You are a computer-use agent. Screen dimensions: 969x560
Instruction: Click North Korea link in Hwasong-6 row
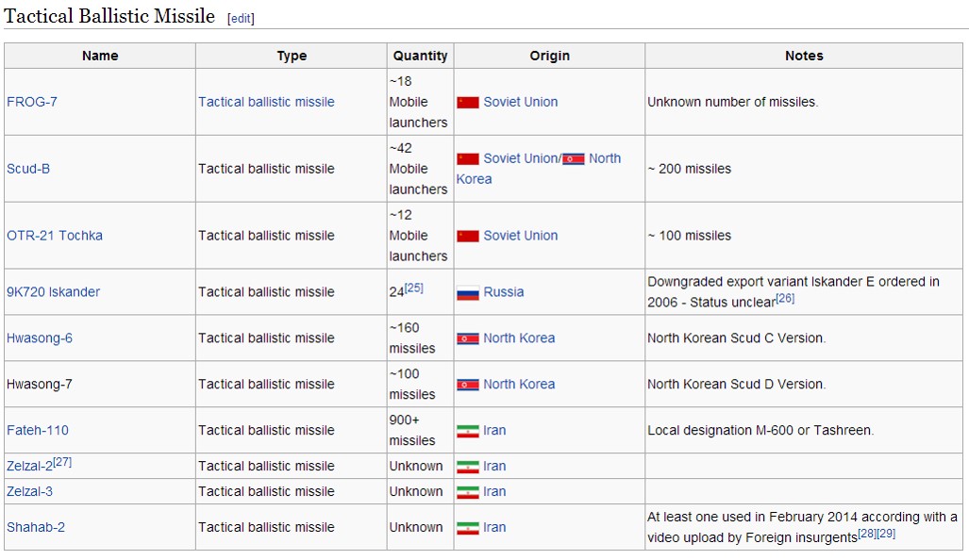(x=519, y=338)
